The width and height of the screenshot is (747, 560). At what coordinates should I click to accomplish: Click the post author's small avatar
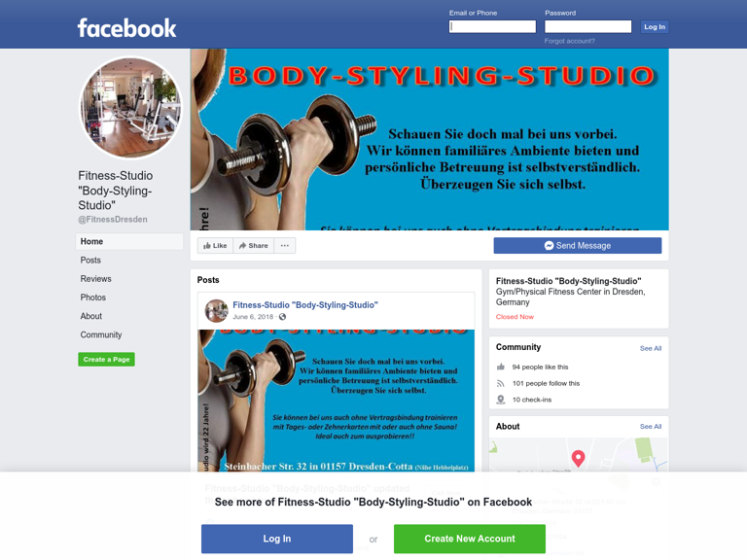216,310
